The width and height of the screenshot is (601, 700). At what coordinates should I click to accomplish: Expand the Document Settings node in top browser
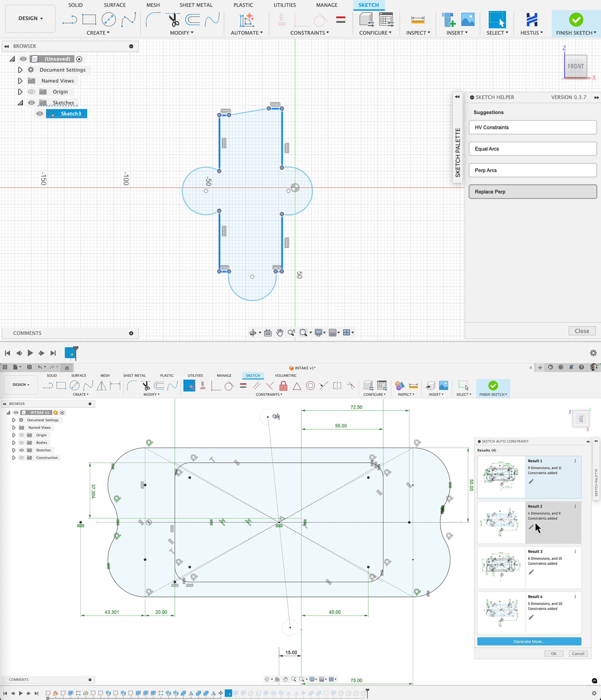pos(20,70)
